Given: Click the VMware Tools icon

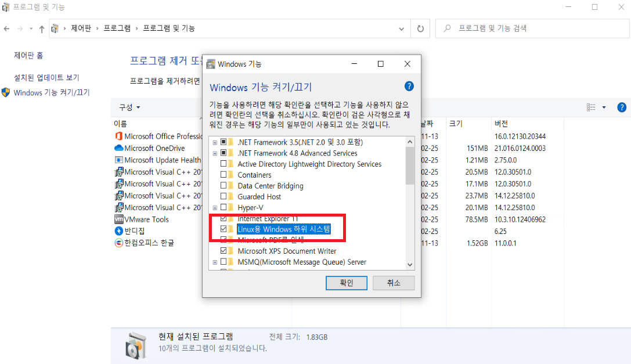Looking at the screenshot, I should pos(119,219).
